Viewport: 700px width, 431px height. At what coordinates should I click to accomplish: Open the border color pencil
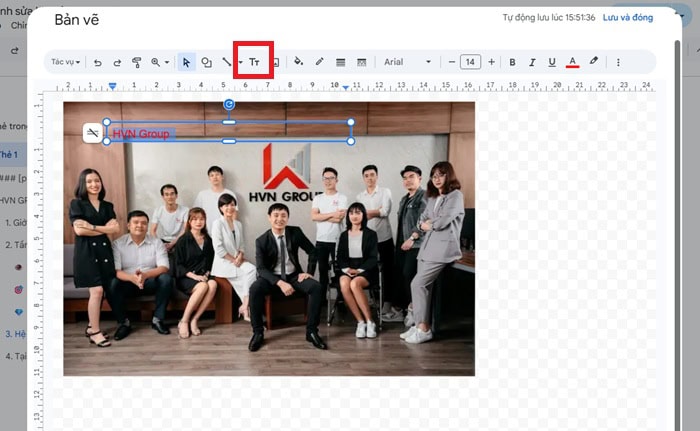click(x=319, y=62)
